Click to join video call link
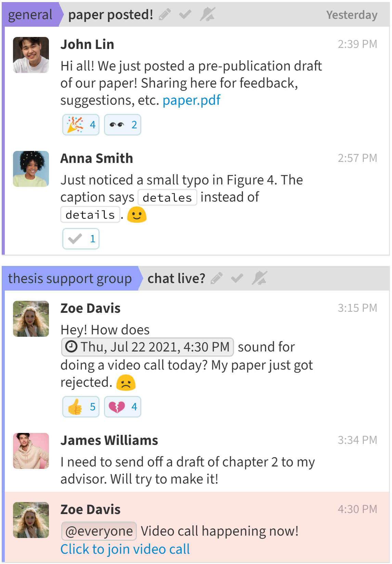Image resolution: width=392 pixels, height=564 pixels. coord(125,549)
